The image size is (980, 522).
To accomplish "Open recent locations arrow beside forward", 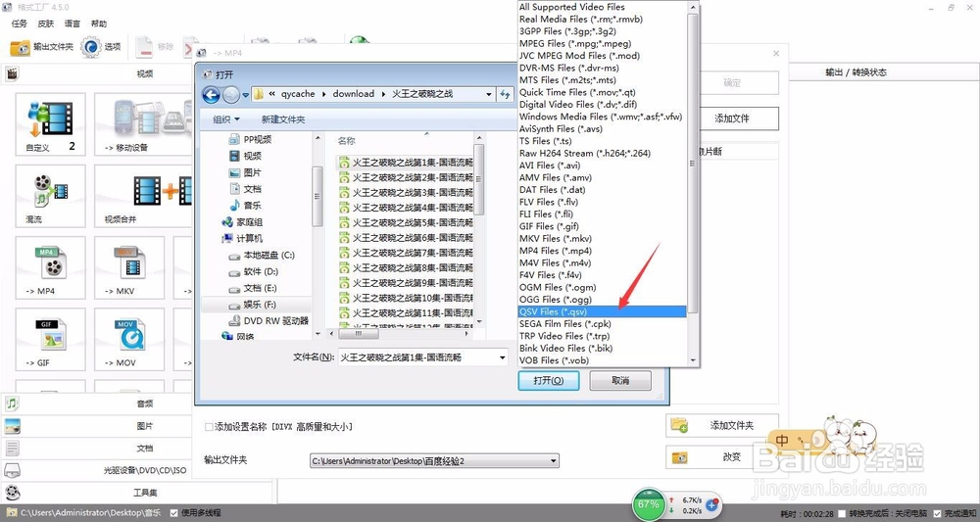I will pos(246,95).
